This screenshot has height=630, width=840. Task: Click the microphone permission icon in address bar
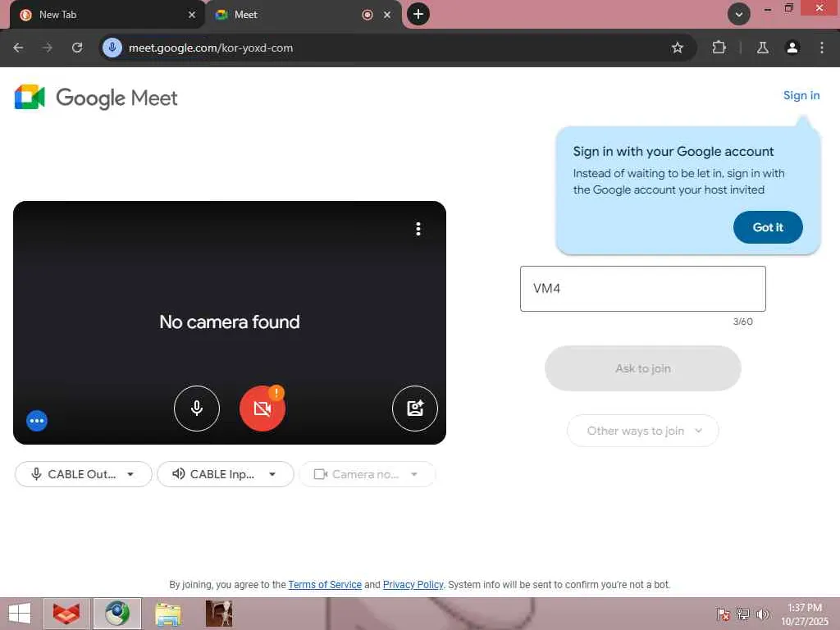coord(112,48)
